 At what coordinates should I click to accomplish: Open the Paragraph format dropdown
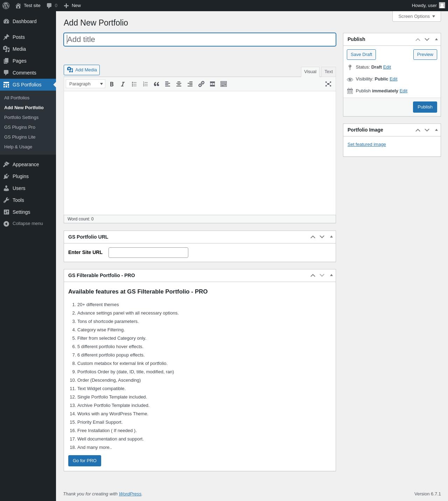coord(86,84)
